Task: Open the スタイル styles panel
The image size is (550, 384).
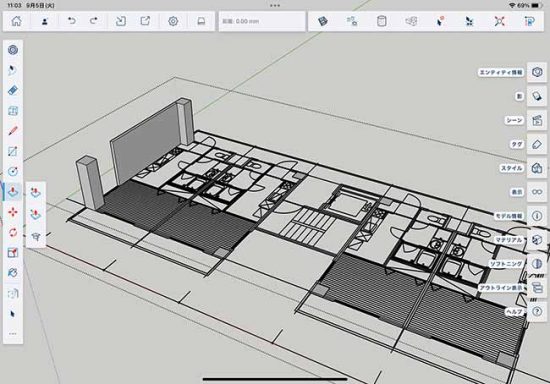Action: point(537,168)
